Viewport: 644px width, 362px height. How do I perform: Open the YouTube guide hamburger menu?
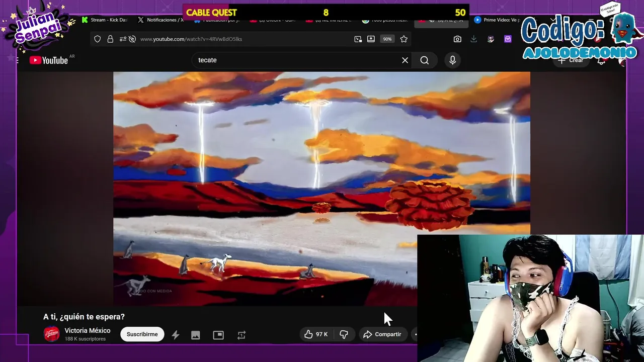[x=18, y=60]
